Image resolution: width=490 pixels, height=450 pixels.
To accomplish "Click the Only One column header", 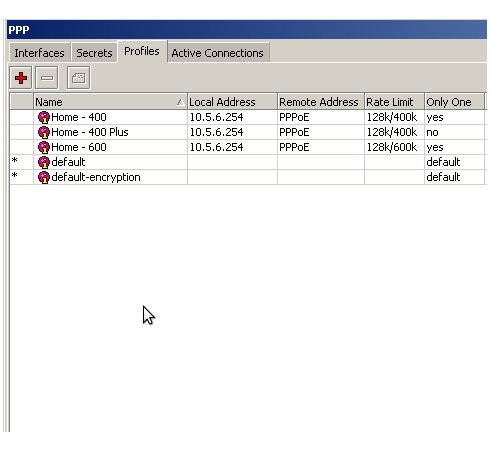I will pos(455,102).
